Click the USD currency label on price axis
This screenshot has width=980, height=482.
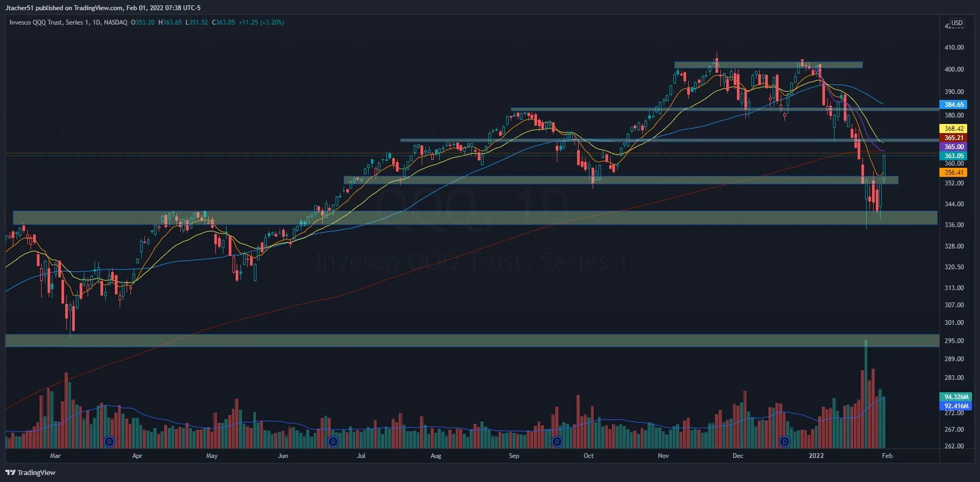[956, 23]
